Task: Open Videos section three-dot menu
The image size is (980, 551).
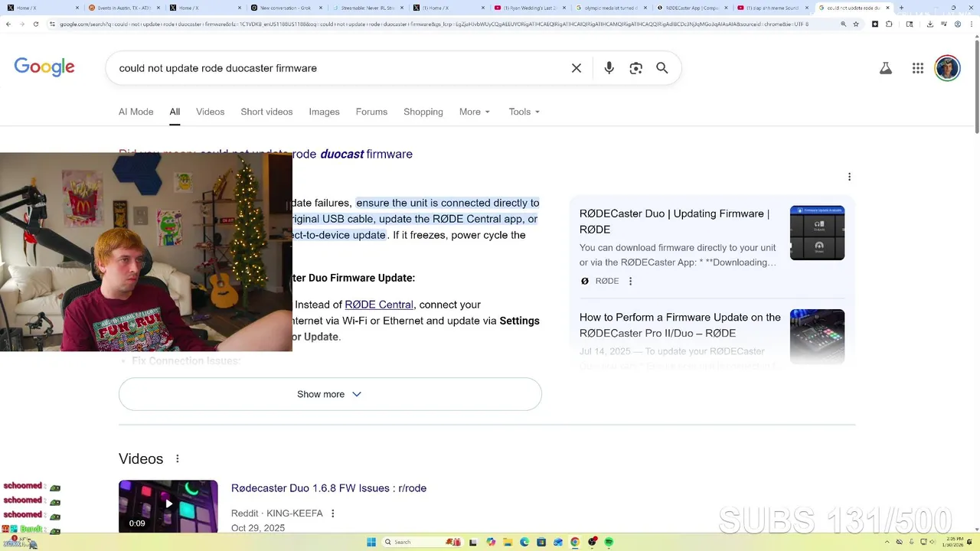Action: coord(177,458)
